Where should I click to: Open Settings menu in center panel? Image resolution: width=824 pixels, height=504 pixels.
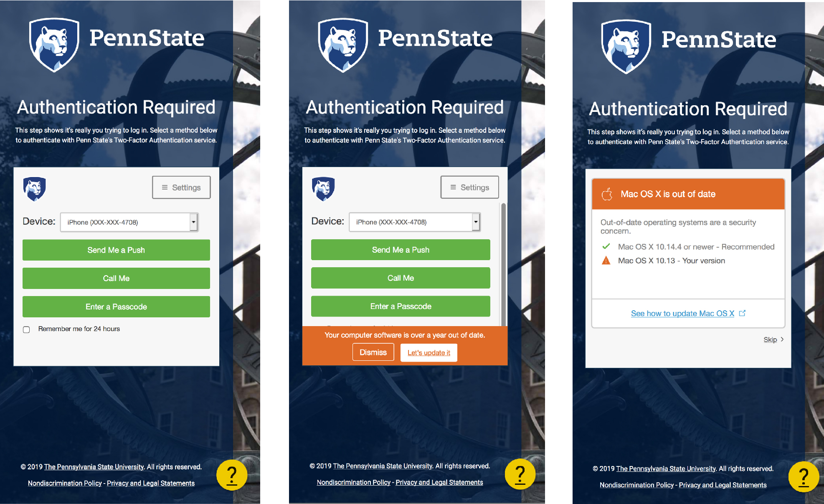[471, 187]
